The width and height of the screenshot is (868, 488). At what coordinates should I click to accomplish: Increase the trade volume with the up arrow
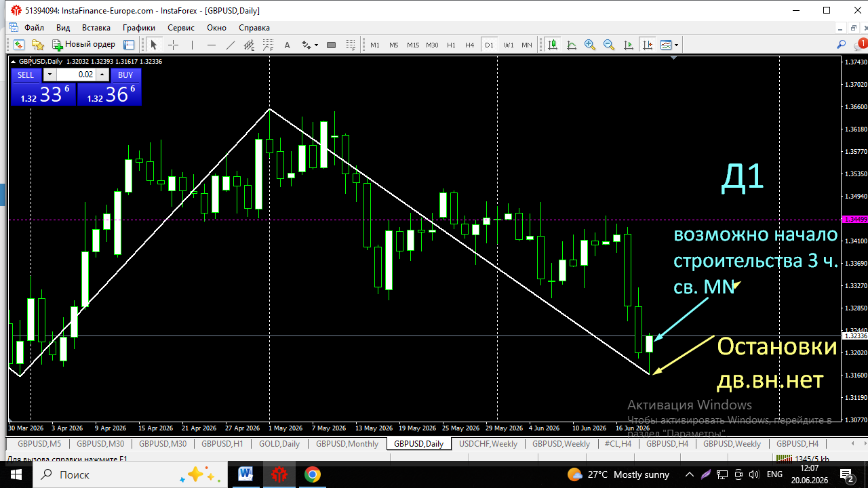click(x=102, y=75)
